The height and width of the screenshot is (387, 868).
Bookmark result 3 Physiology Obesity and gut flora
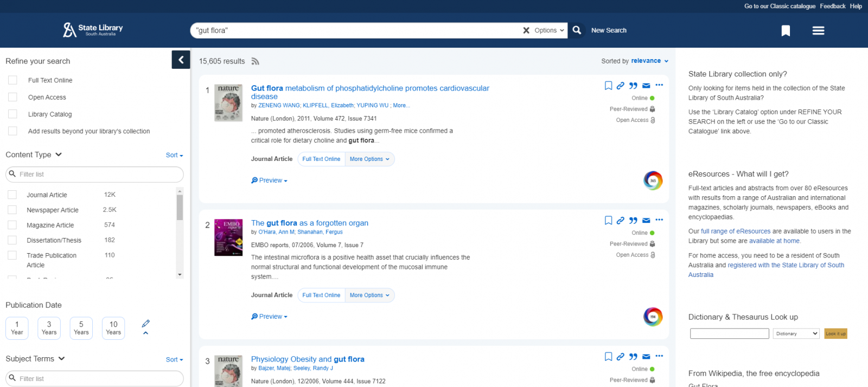608,357
